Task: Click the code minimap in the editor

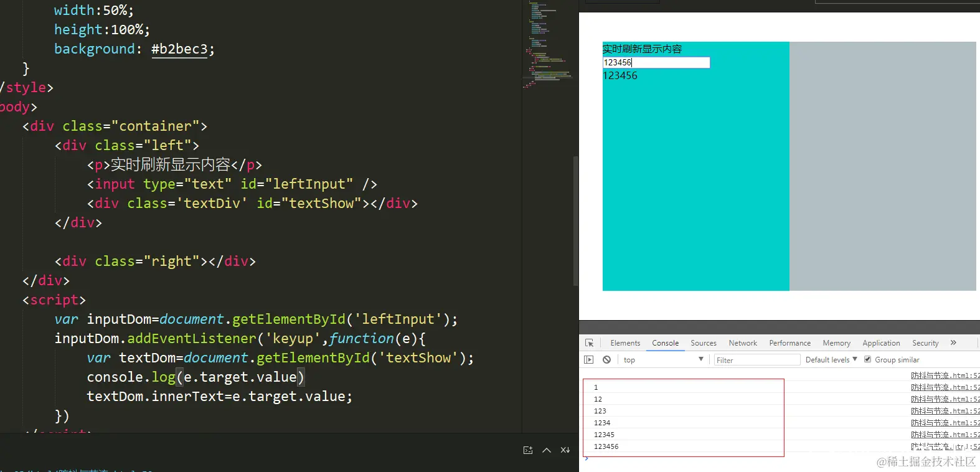Action: pyautogui.click(x=547, y=44)
